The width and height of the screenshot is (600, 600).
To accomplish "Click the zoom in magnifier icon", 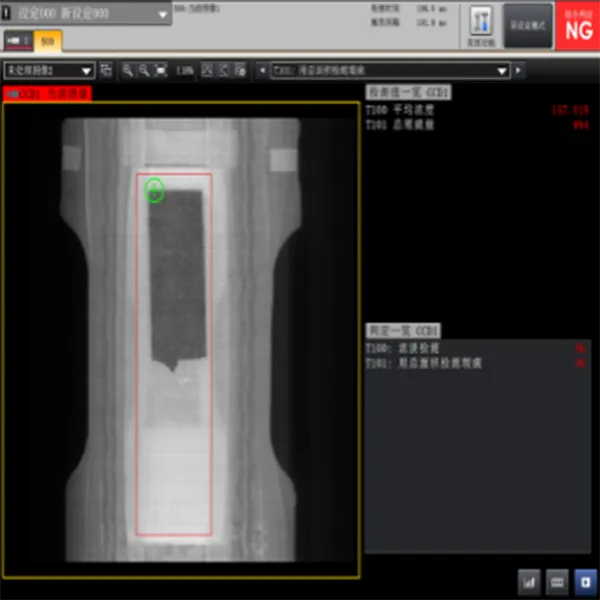I will point(127,70).
